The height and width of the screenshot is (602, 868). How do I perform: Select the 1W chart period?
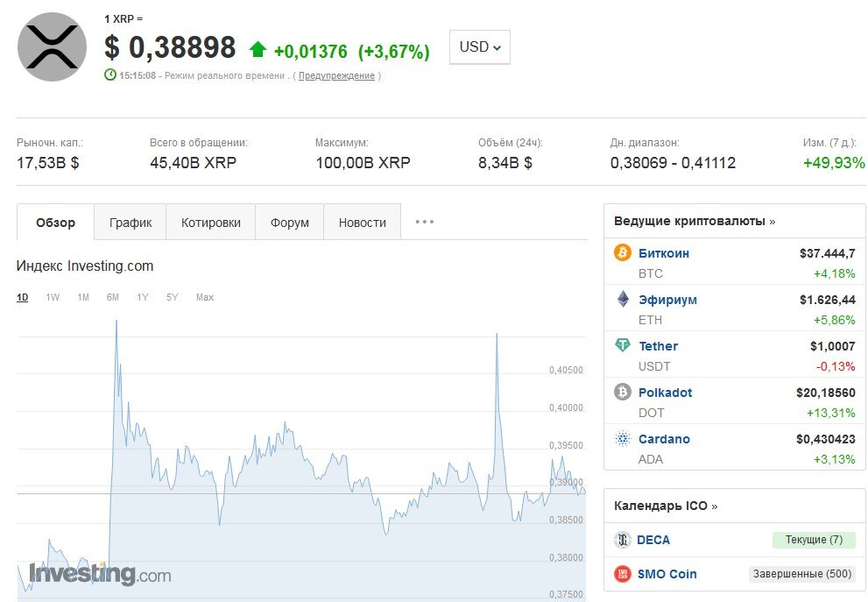53,297
